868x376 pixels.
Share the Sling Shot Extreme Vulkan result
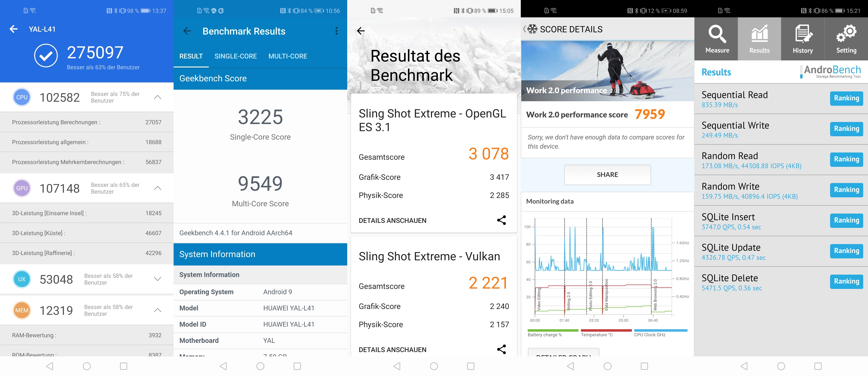(x=501, y=349)
